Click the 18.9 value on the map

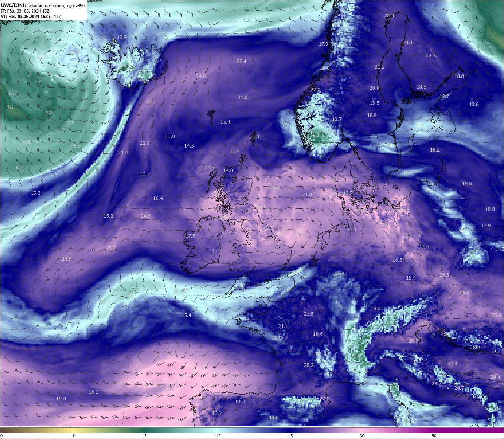(x=372, y=115)
